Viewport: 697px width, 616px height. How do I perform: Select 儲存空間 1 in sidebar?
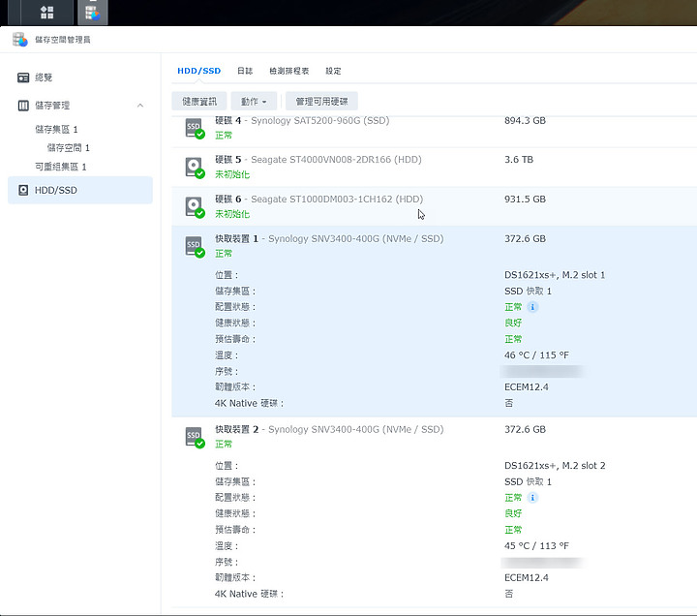pos(68,147)
